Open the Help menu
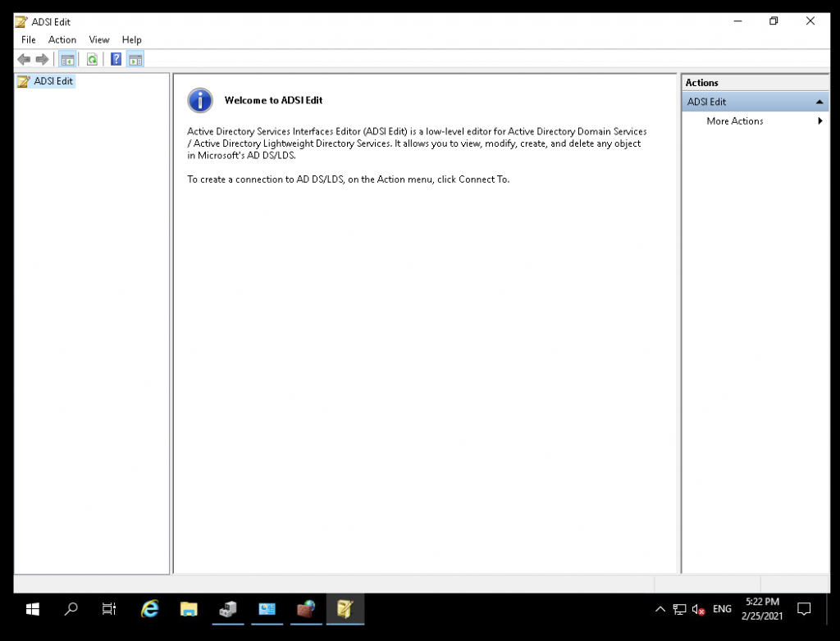 (132, 39)
